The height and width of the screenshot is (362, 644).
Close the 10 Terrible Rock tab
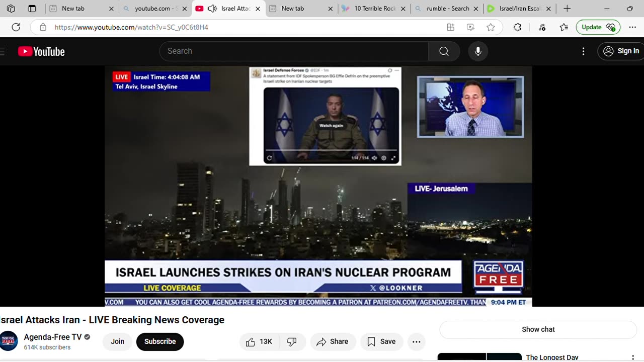pyautogui.click(x=403, y=9)
